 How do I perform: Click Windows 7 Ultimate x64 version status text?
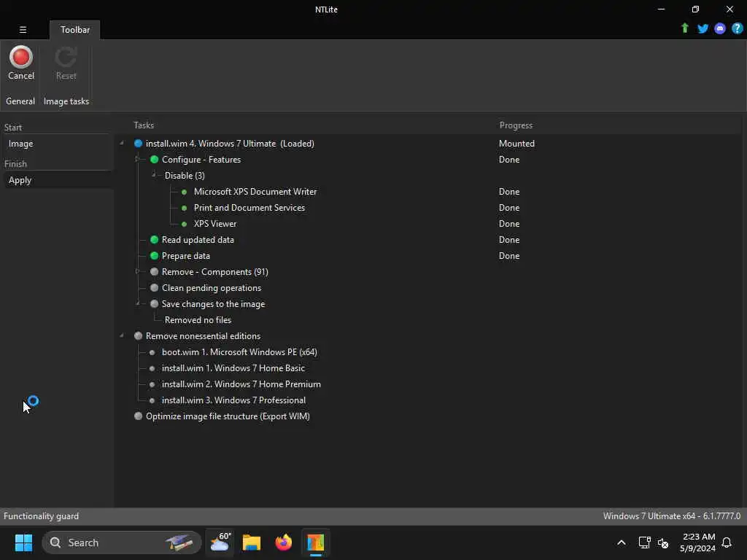tap(671, 516)
